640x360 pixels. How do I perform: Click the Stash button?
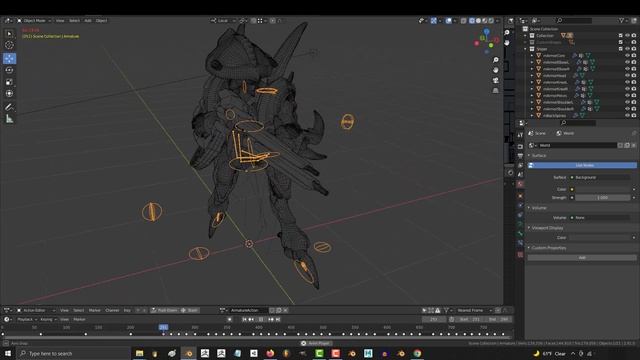pyautogui.click(x=190, y=310)
